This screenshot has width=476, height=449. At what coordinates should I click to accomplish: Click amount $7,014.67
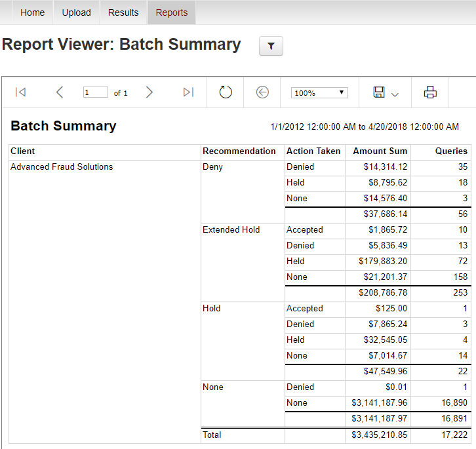387,355
